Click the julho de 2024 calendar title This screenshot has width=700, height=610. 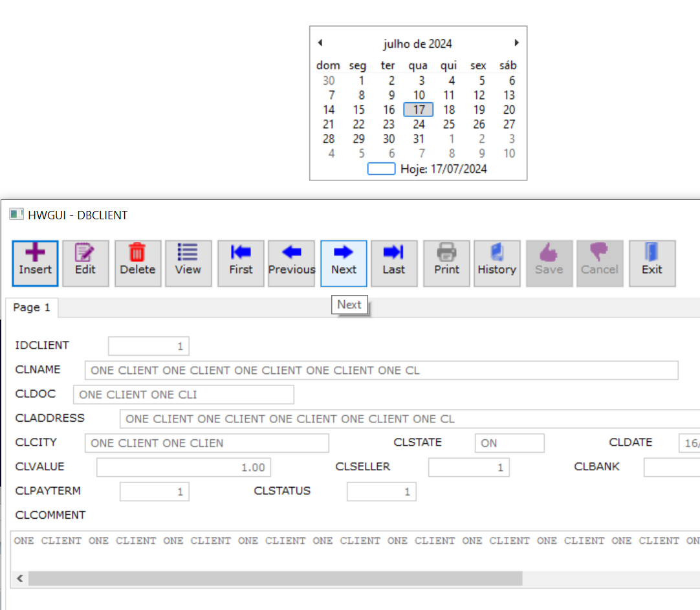coord(418,44)
